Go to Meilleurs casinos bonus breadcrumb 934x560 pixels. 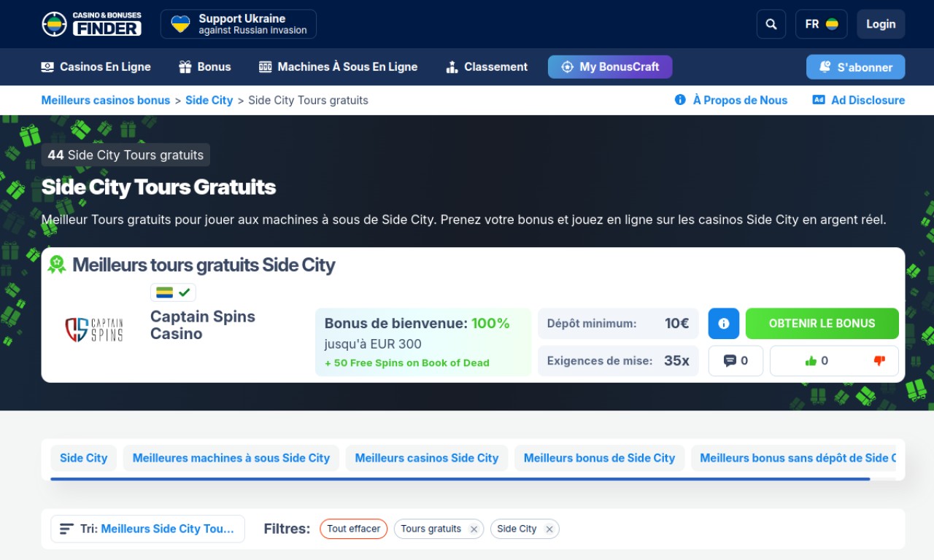pos(106,101)
